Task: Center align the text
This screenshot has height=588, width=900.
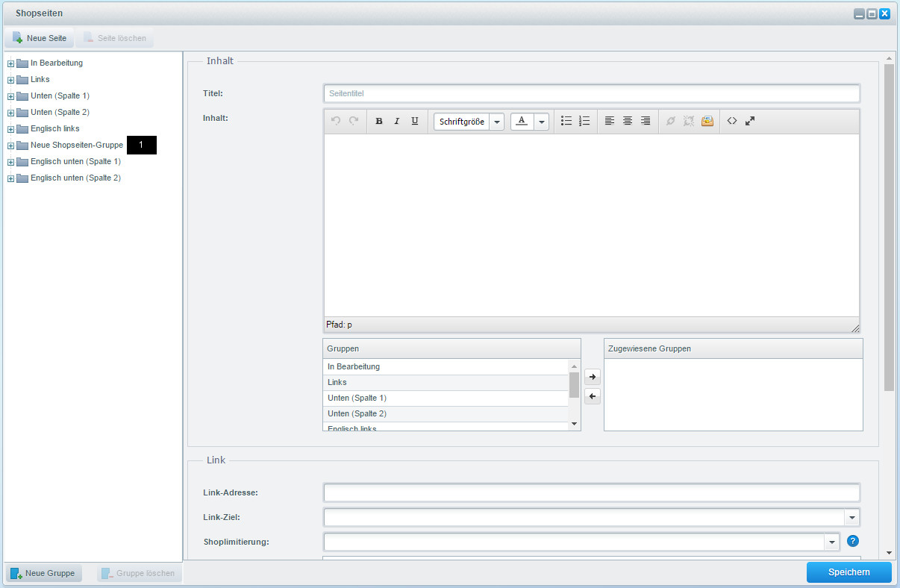Action: tap(628, 121)
